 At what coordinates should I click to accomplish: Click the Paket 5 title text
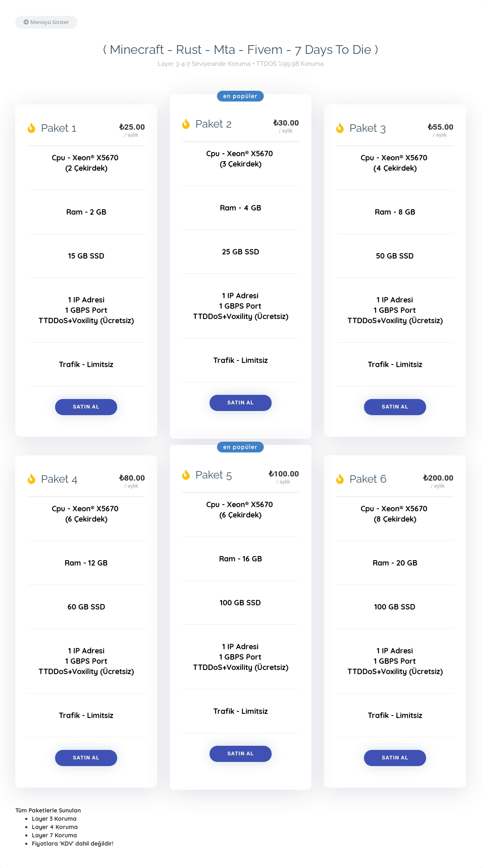click(214, 475)
